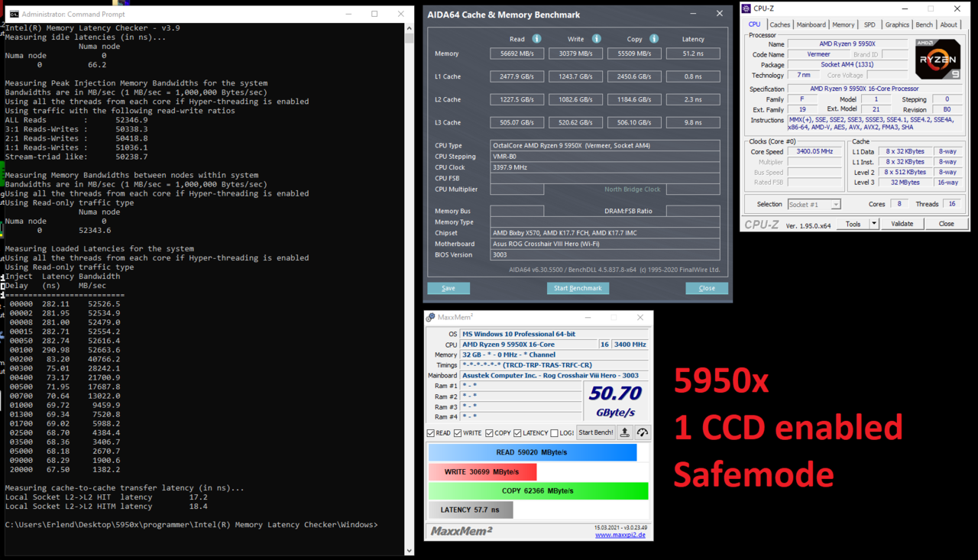Image resolution: width=978 pixels, height=560 pixels.
Task: Uncheck the READ checkbox in MaxxMem
Action: [x=432, y=433]
